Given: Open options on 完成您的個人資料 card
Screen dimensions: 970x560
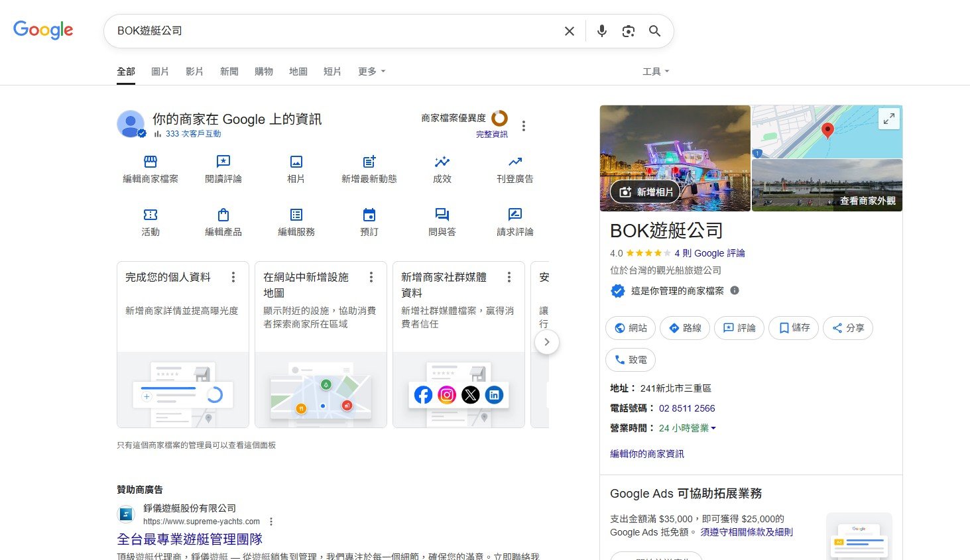Looking at the screenshot, I should 233,277.
